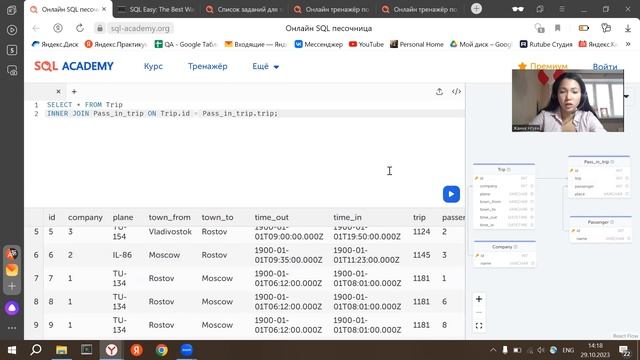The width and height of the screenshot is (640, 360).
Task: Add a new query tab with plus
Action: 74,91
